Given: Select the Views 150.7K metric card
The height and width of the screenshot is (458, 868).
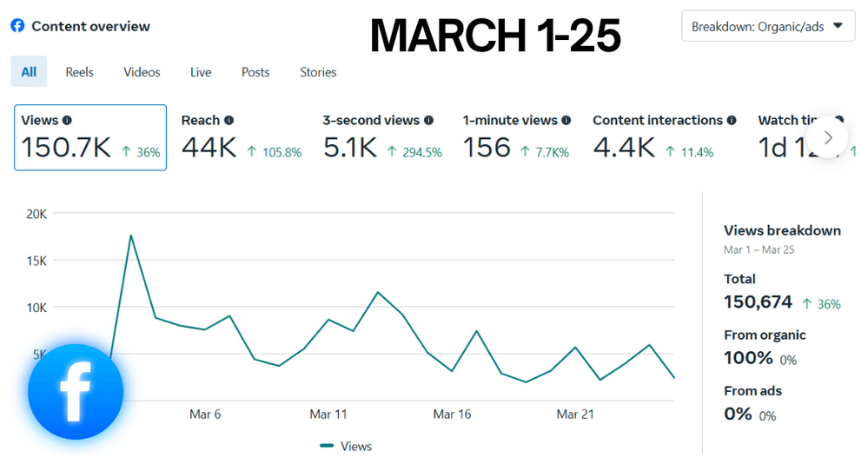Looking at the screenshot, I should pos(90,137).
